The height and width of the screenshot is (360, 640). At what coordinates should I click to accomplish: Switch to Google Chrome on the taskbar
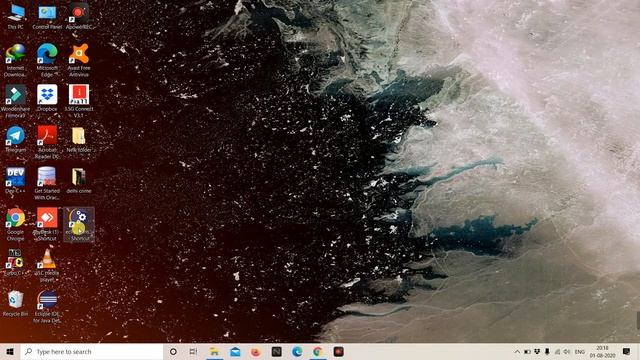pyautogui.click(x=318, y=351)
